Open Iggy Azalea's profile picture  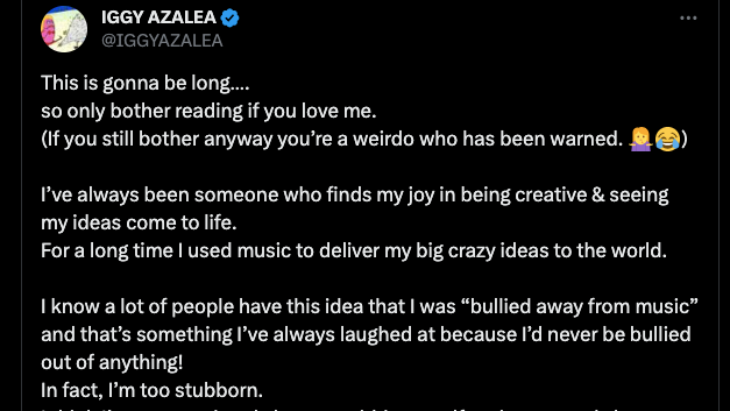coord(63,29)
